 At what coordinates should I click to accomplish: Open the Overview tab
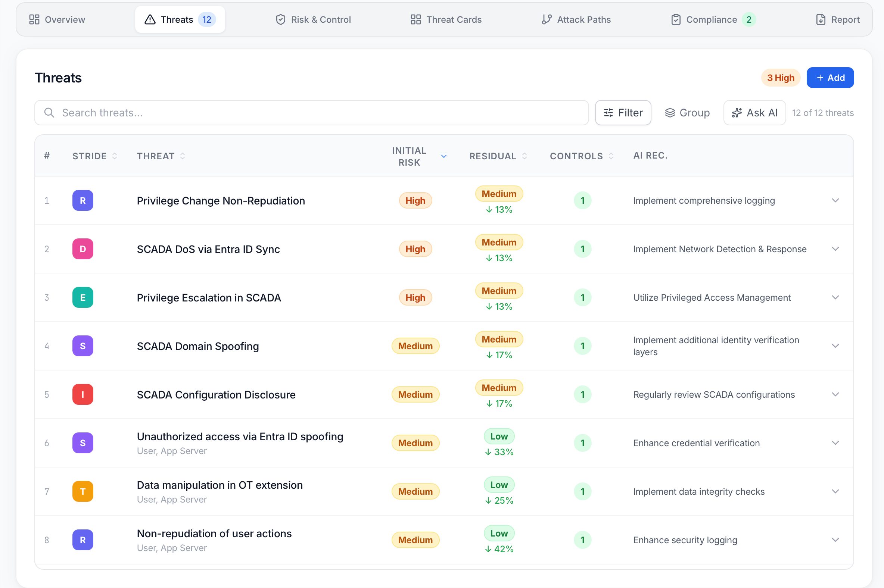point(57,19)
